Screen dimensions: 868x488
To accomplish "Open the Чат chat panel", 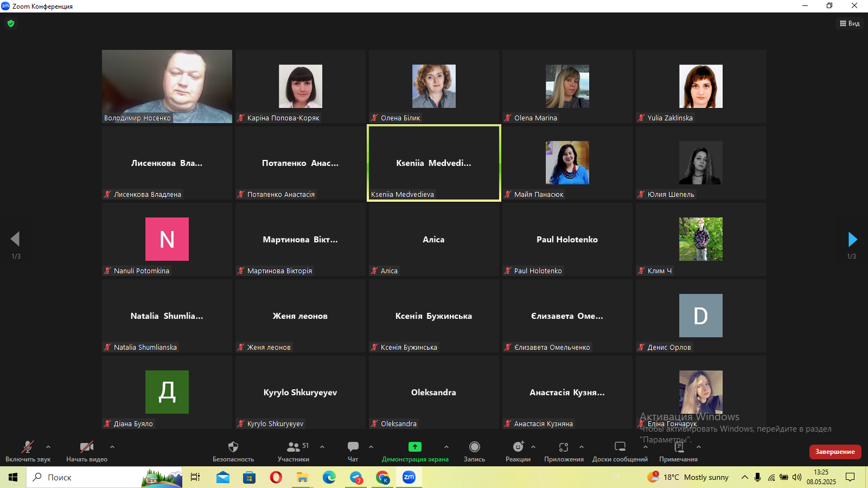I will click(x=353, y=451).
